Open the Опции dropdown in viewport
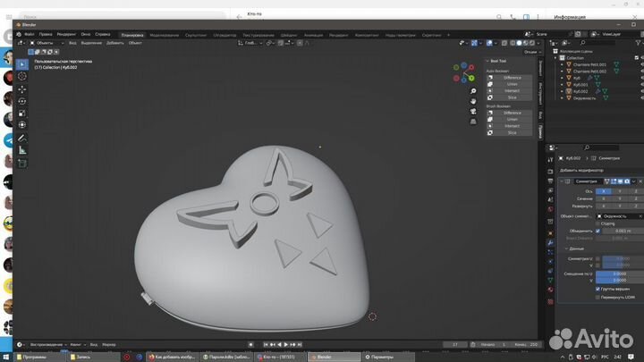 [532, 52]
